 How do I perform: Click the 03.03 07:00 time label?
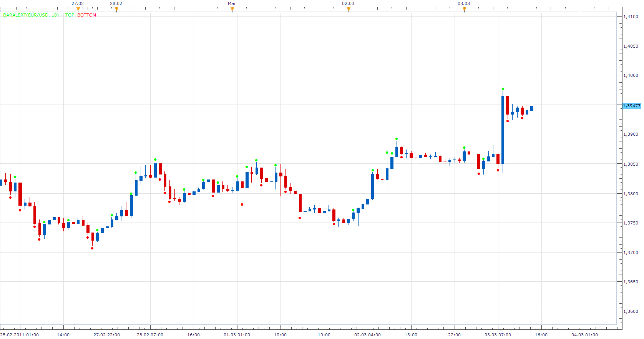click(498, 335)
